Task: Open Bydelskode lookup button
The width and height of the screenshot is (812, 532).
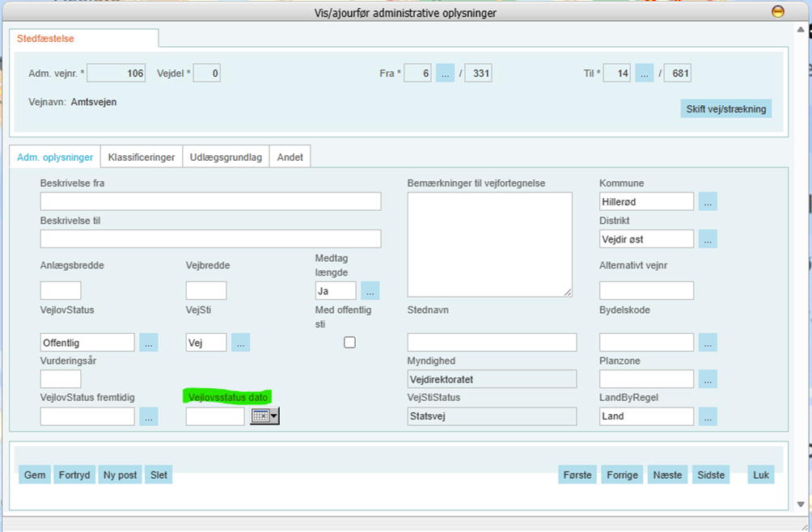Action: pos(708,343)
